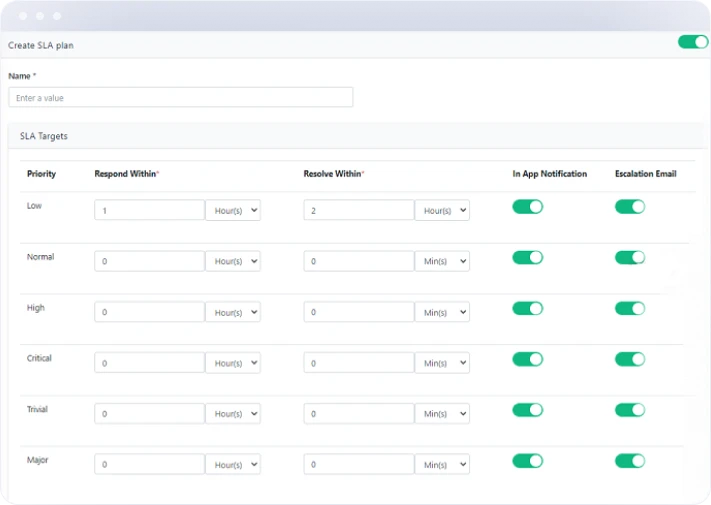This screenshot has width=711, height=505.
Task: Disable In App Notification for Critical priority
Action: (x=527, y=359)
